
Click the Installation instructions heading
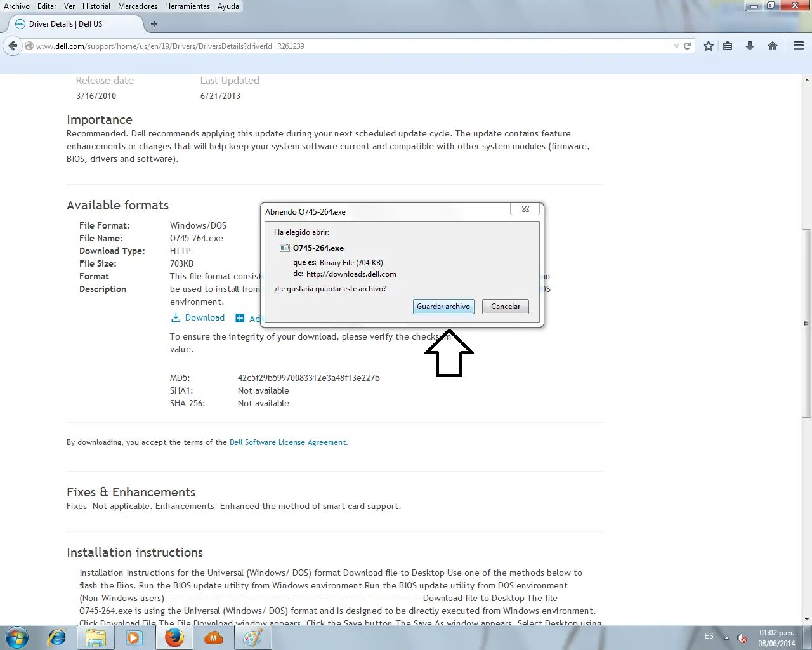click(135, 553)
